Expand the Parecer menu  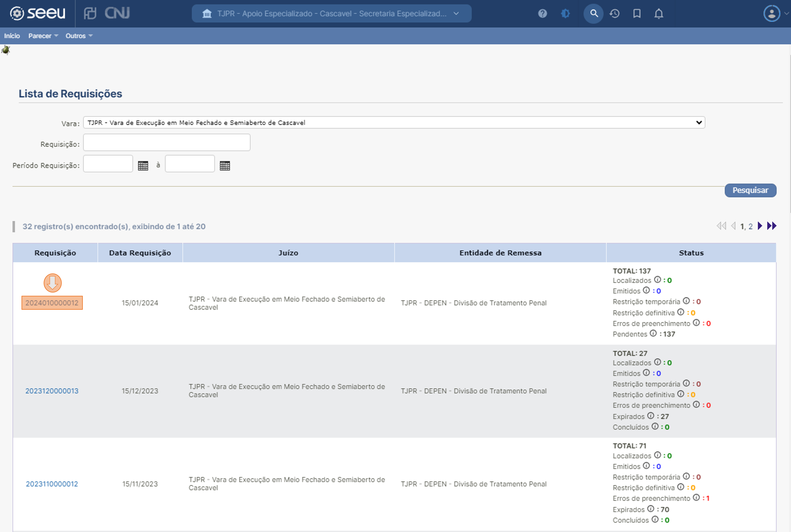pos(43,36)
